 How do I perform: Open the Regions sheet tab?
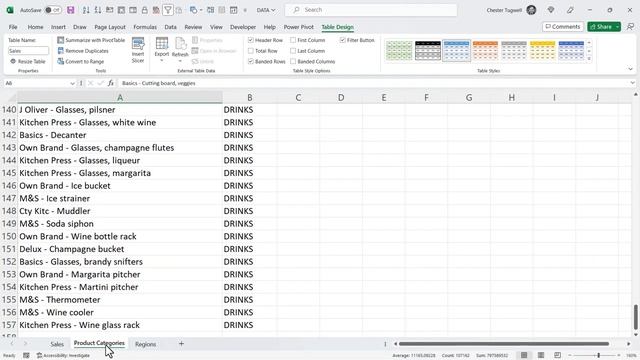(x=145, y=344)
